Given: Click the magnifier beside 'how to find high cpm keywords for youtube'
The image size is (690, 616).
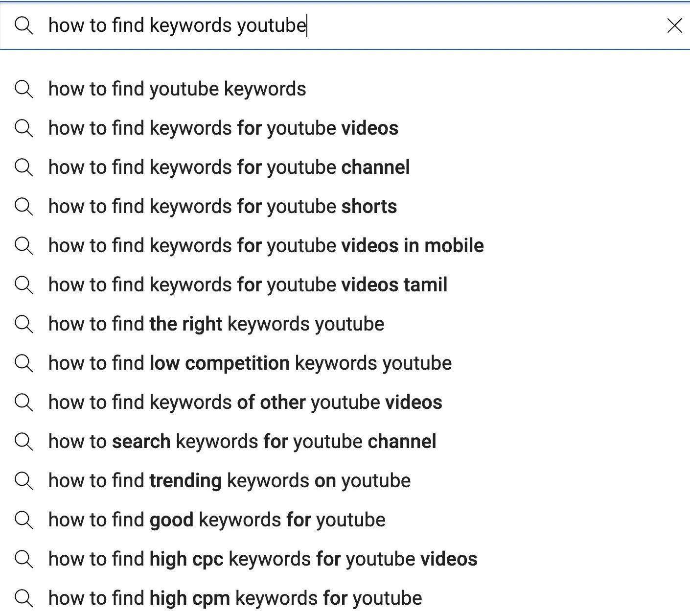Looking at the screenshot, I should coord(23,598).
